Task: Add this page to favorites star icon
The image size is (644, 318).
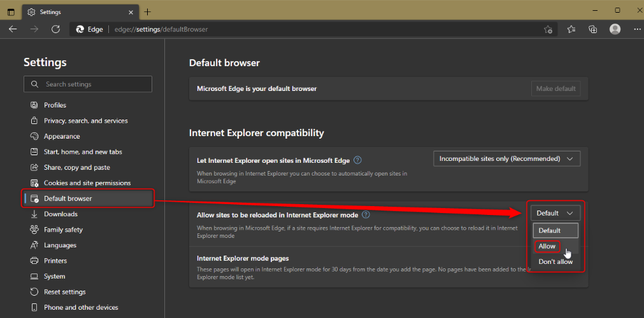Action: [548, 29]
